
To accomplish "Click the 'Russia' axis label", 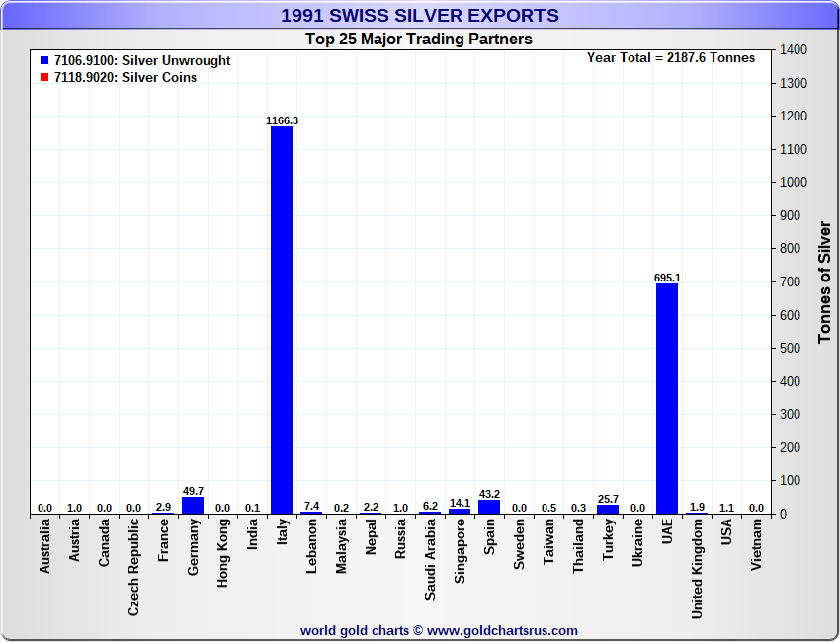I will 400,539.
